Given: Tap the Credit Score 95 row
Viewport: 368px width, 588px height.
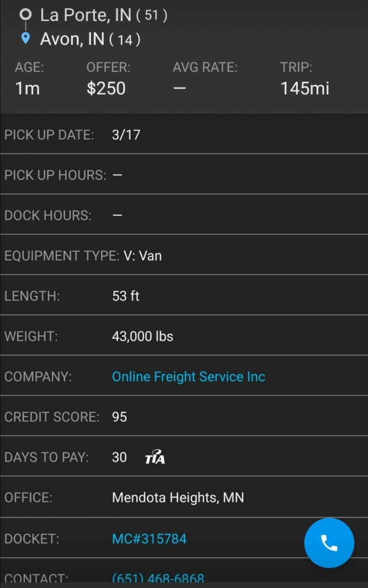Looking at the screenshot, I should pos(184,417).
